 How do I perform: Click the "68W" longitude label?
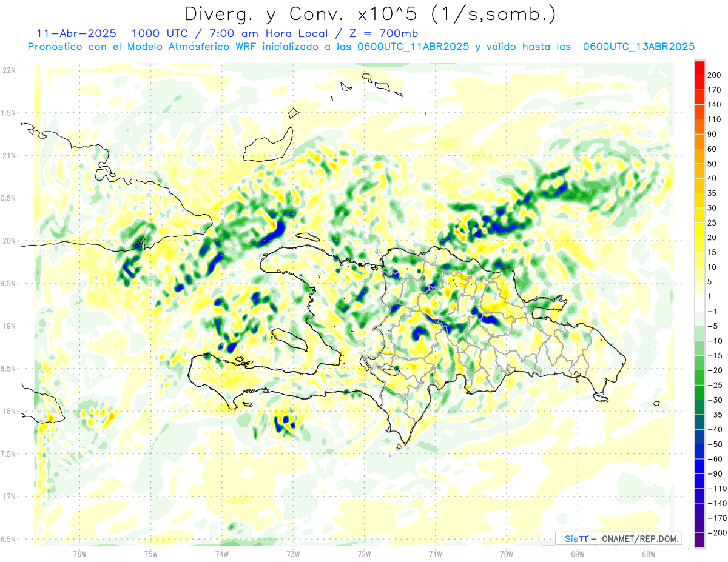(x=648, y=554)
